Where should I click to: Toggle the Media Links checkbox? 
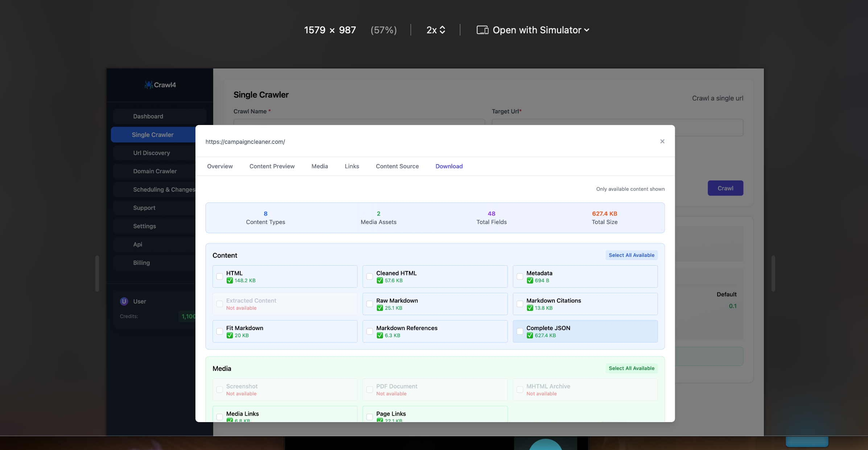(219, 417)
